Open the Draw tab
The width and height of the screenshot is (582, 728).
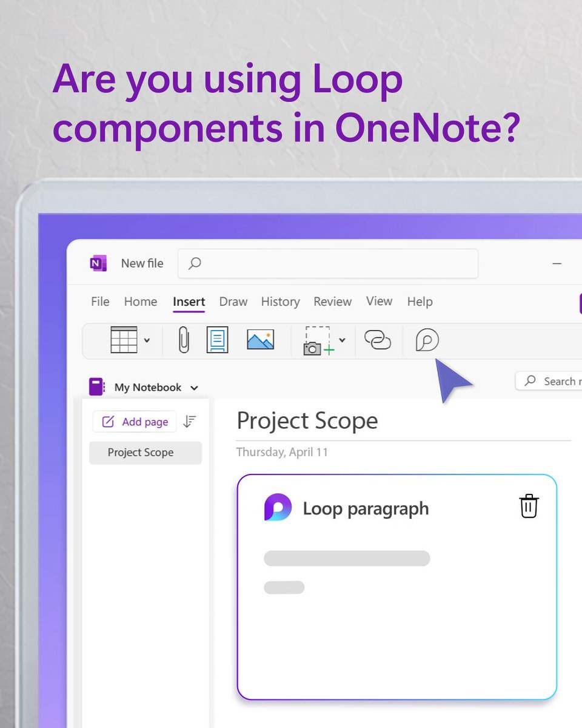[x=233, y=302]
